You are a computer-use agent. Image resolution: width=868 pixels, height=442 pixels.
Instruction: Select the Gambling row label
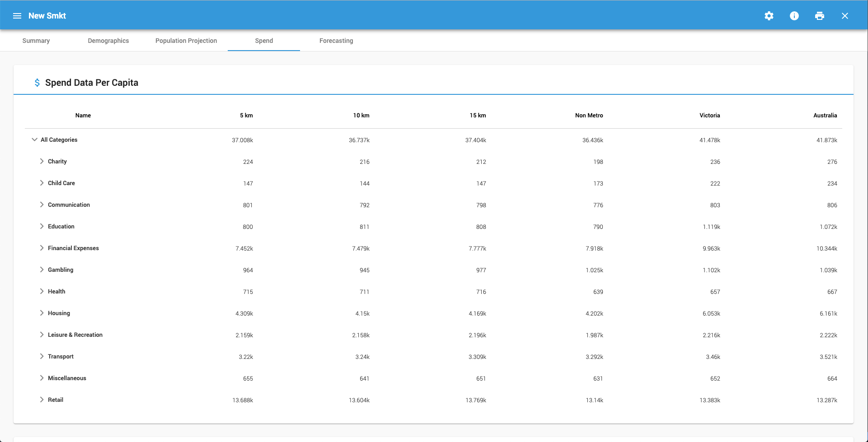click(x=61, y=270)
